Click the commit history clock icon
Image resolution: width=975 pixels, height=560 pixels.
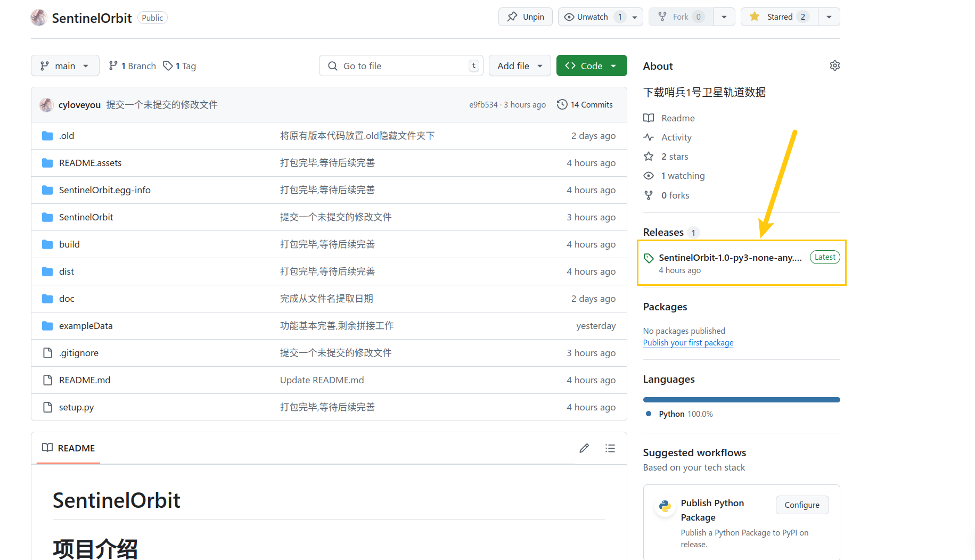[562, 104]
